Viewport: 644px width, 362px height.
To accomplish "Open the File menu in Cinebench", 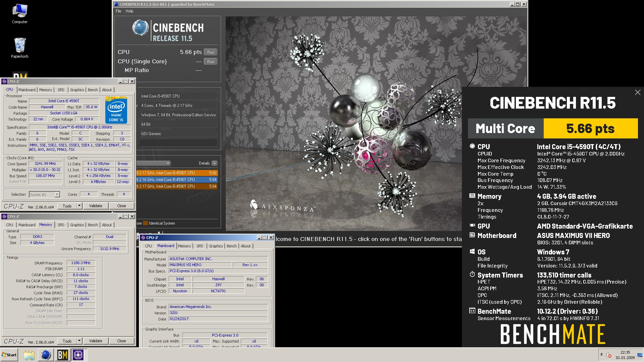I will 118,11.
